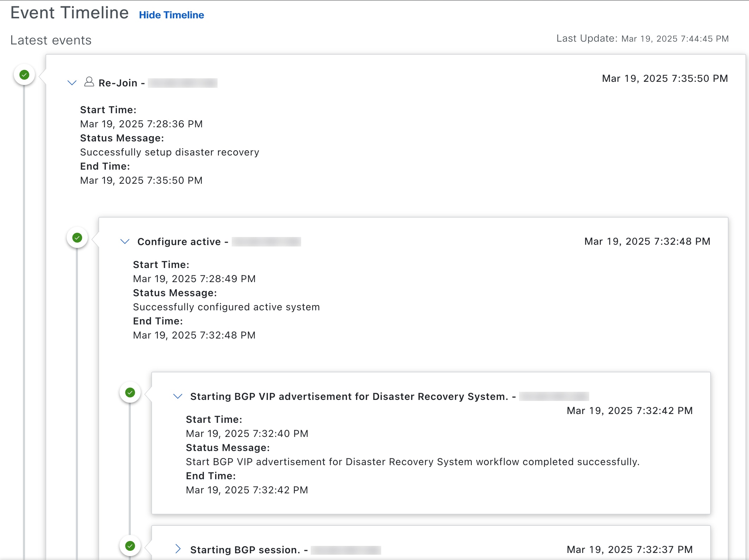Viewport: 749px width, 560px height.
Task: Click the Configure active timestamp 7:32:48 PM
Action: point(647,242)
